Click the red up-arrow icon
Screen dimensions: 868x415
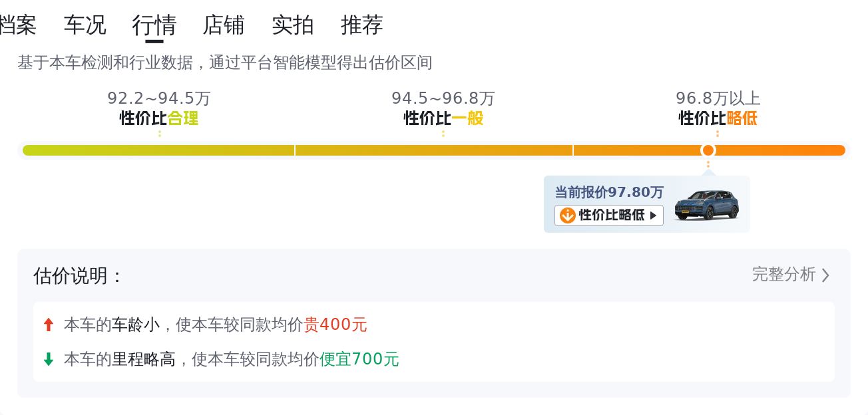click(x=48, y=325)
